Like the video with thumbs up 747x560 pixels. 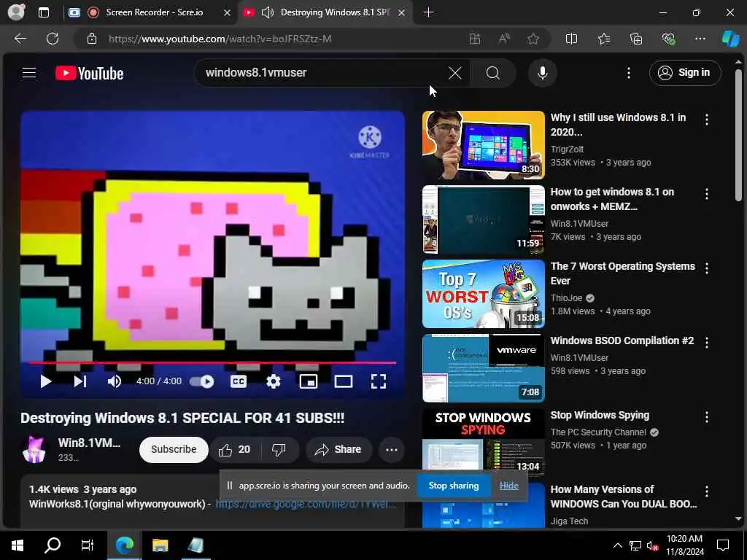(234, 449)
